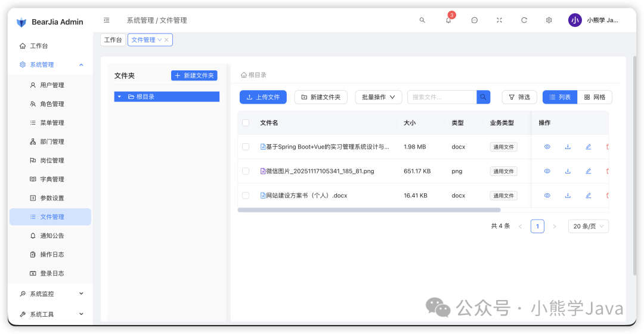Viewport: 644px width, 334px height.
Task: Select checkbox for 微信图片 png row
Action: pyautogui.click(x=246, y=171)
